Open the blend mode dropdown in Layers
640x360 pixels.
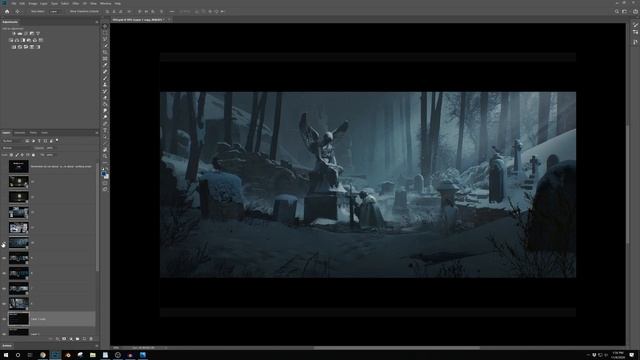(x=17, y=148)
